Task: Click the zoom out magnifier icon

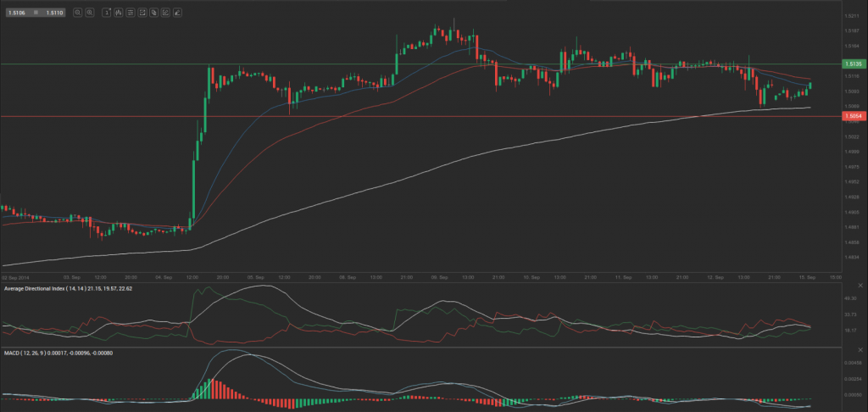Action: click(x=77, y=14)
